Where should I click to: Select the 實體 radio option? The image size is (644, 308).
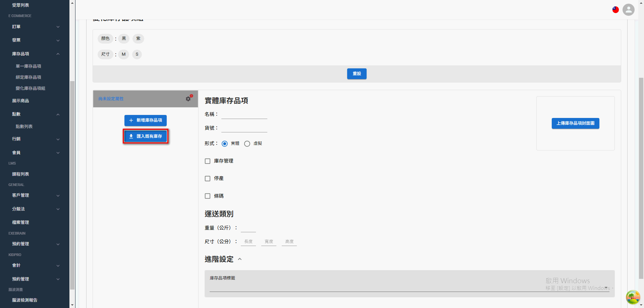pyautogui.click(x=225, y=144)
